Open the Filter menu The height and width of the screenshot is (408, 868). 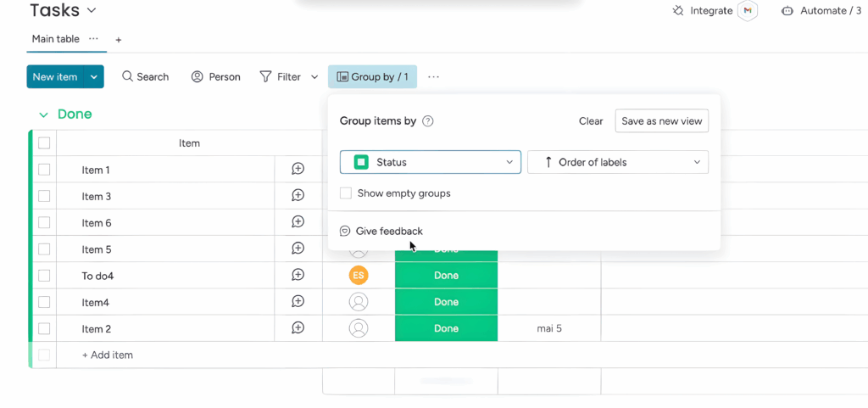281,77
